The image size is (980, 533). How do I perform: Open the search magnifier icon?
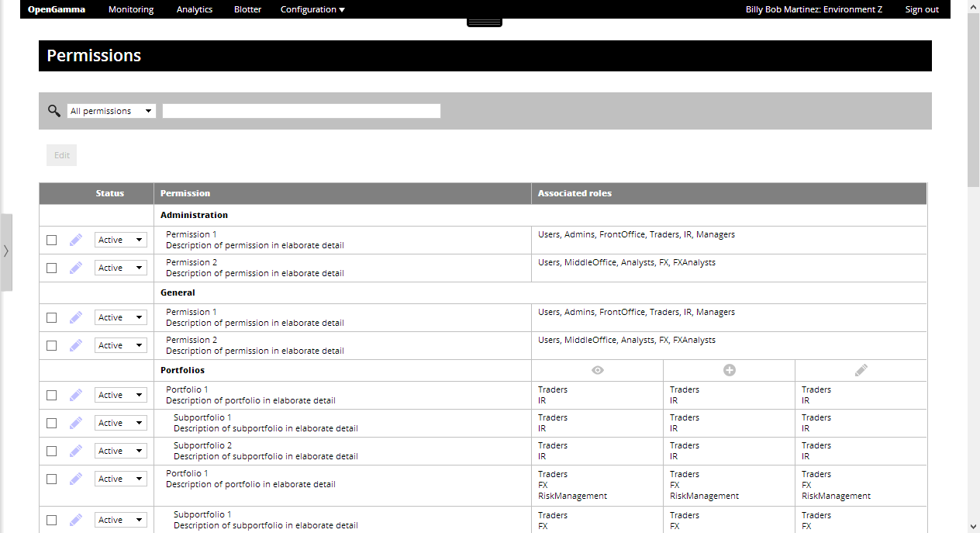53,110
